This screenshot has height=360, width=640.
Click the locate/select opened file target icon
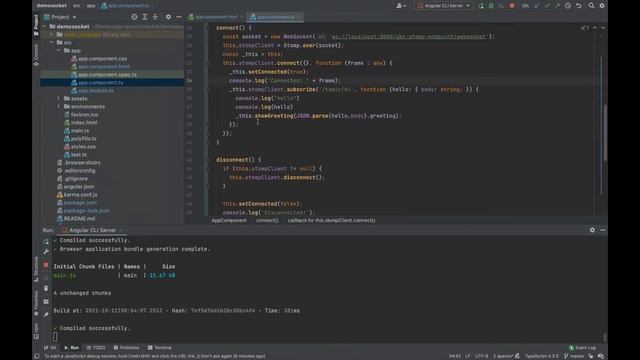(x=134, y=17)
